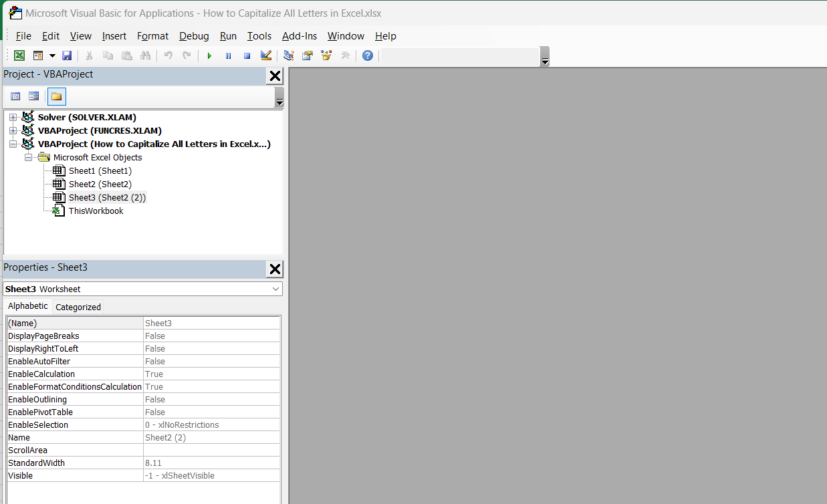Collapse the Microsoft Excel Objects folder
Image resolution: width=827 pixels, height=504 pixels.
pyautogui.click(x=28, y=158)
